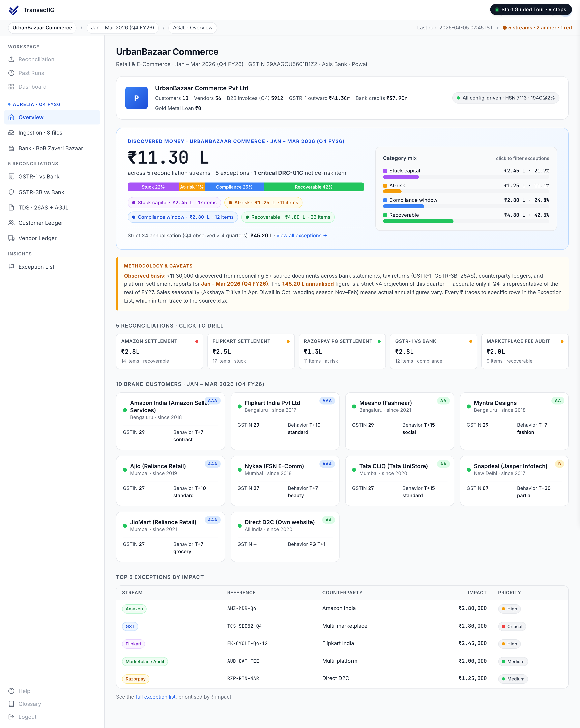580x728 pixels.
Task: Click the TransactIG logo icon
Action: pyautogui.click(x=13, y=10)
